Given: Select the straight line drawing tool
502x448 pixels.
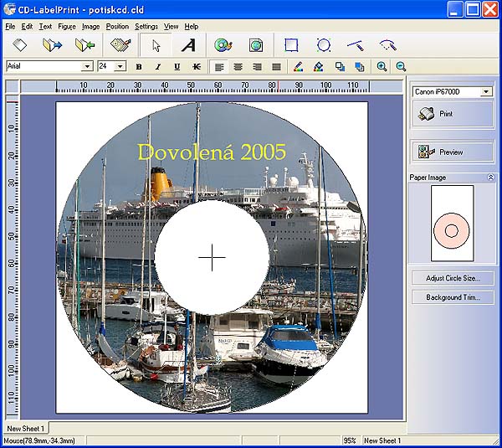Looking at the screenshot, I should pos(355,45).
